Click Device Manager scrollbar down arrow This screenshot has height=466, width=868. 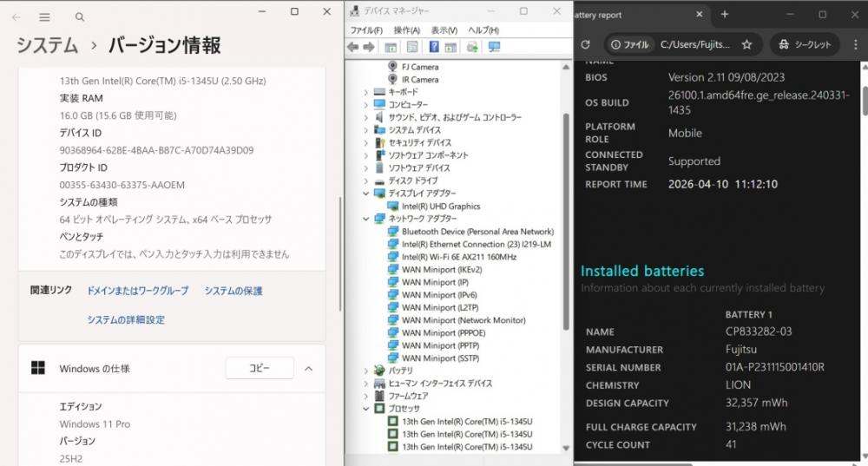pyautogui.click(x=566, y=449)
